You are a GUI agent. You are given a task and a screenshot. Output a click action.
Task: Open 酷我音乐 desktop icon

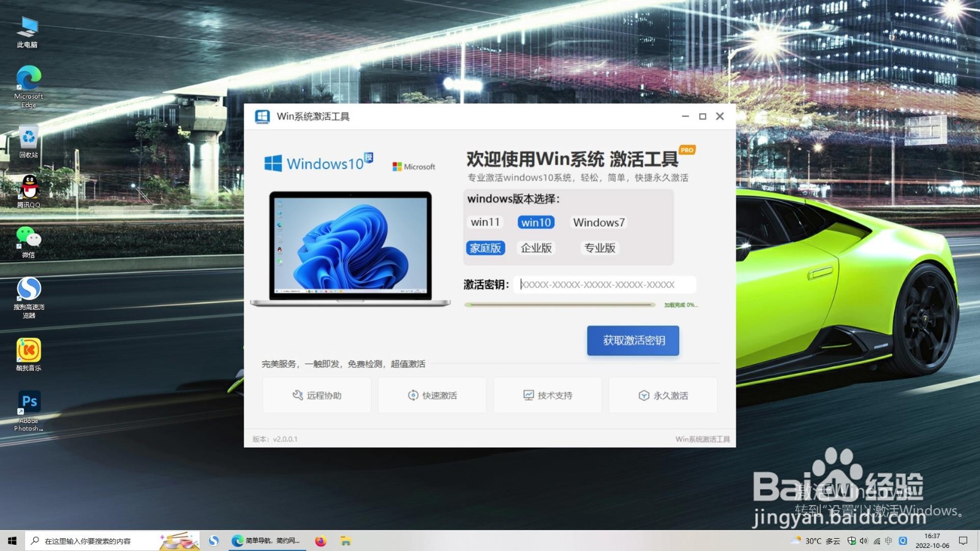pos(28,354)
